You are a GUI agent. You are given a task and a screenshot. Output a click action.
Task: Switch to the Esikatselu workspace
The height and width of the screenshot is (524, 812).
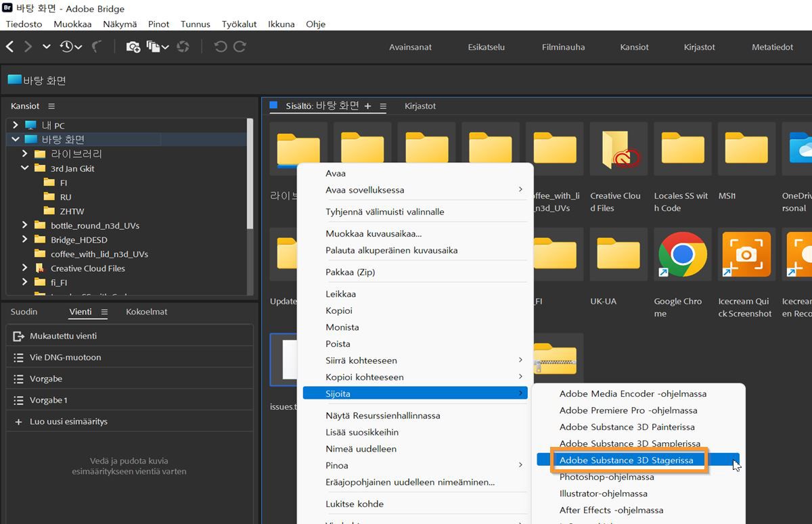(x=487, y=47)
